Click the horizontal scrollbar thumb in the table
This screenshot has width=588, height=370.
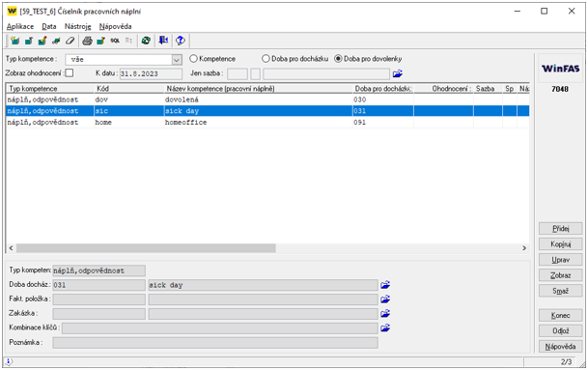point(146,248)
